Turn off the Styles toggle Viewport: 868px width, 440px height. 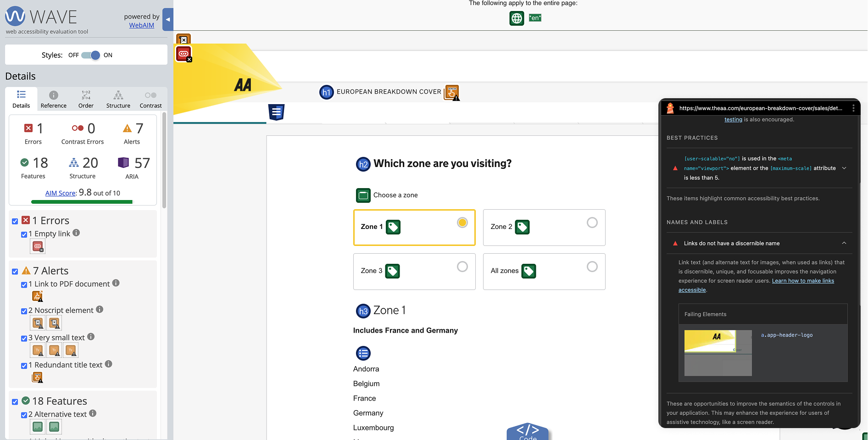[x=89, y=55]
